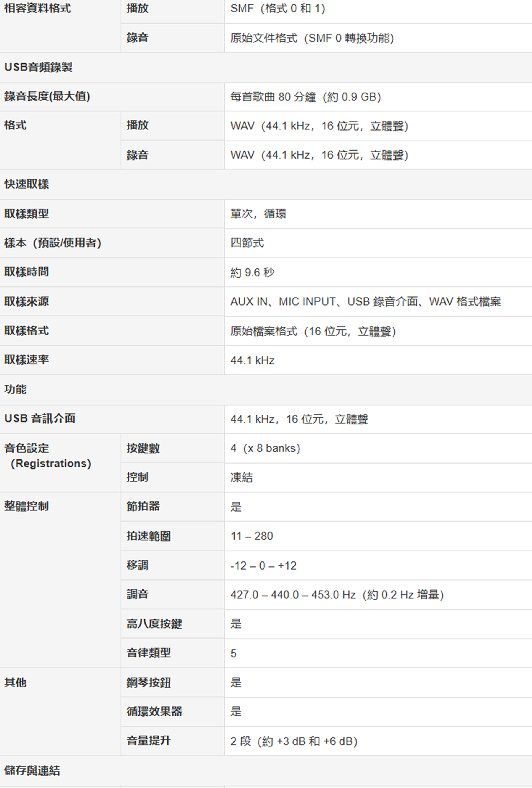Click the 凍結 control value
The height and width of the screenshot is (788, 532).
pos(241,477)
